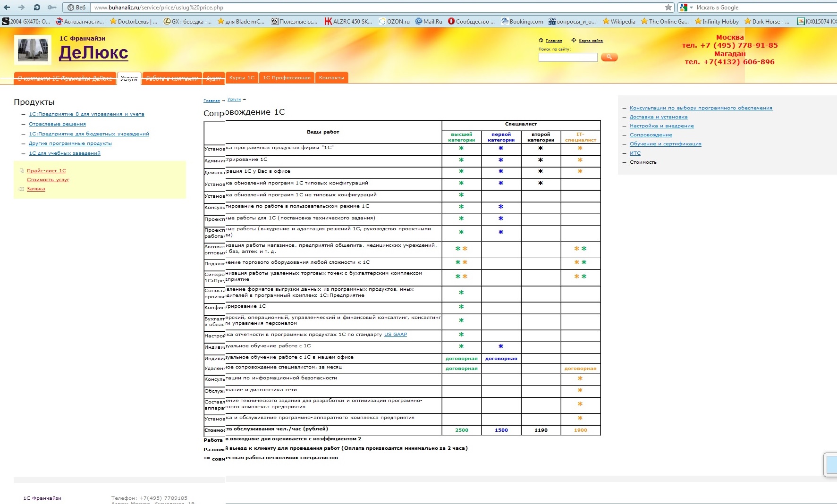Open the Прайс-лист 1С link
The image size is (837, 504).
point(46,171)
